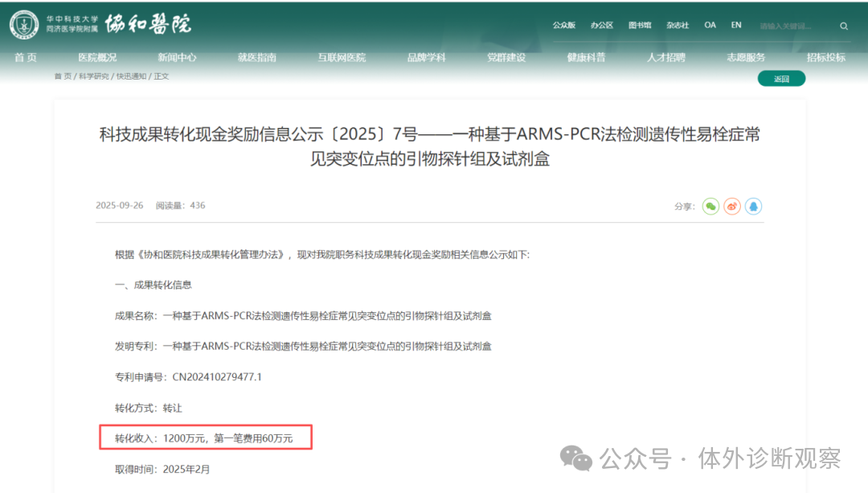Click the hospital emblem logo
Viewport: 868px width, 493px height.
click(x=24, y=25)
